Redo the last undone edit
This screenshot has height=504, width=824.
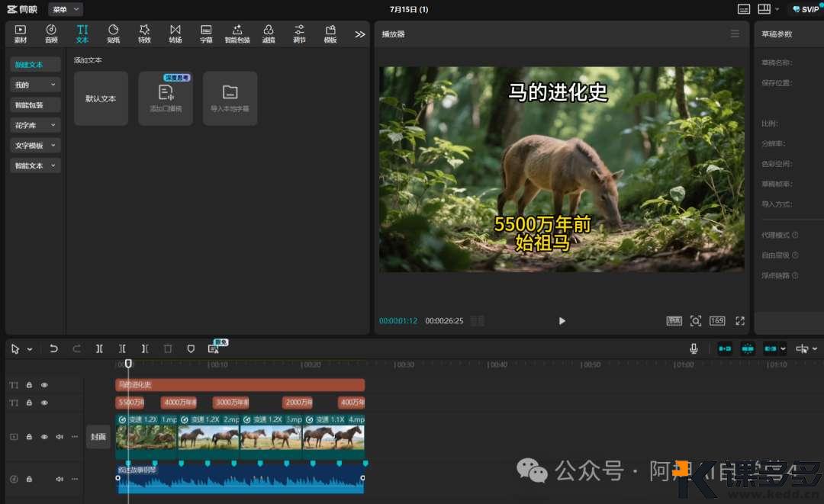click(77, 348)
